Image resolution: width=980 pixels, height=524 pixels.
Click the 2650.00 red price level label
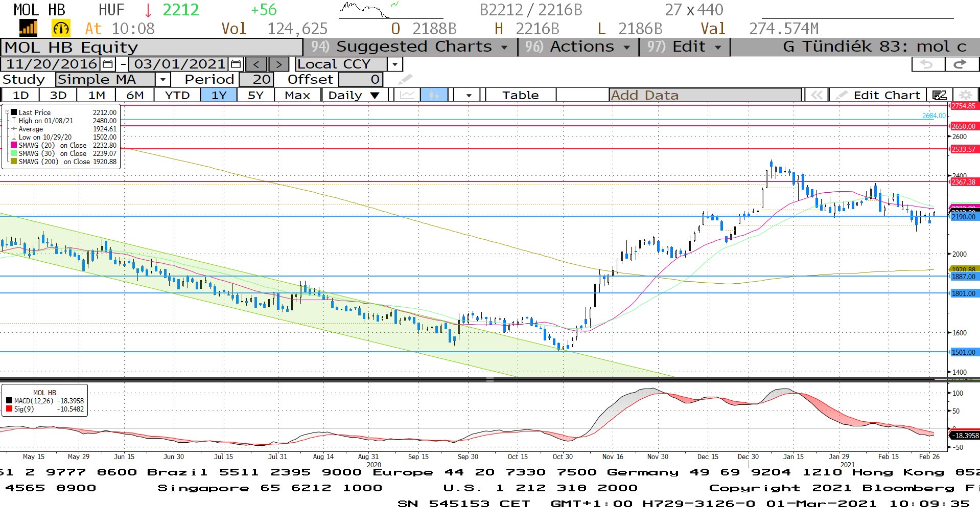coord(963,126)
